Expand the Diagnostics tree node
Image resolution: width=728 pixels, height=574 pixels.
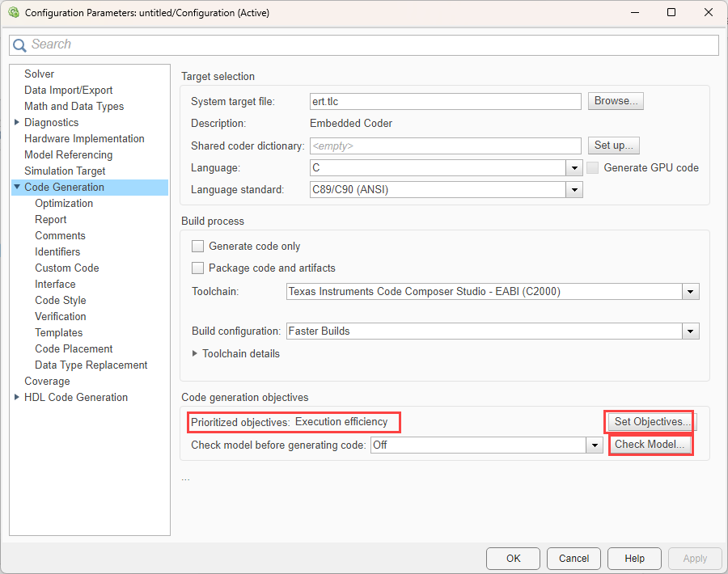click(17, 122)
